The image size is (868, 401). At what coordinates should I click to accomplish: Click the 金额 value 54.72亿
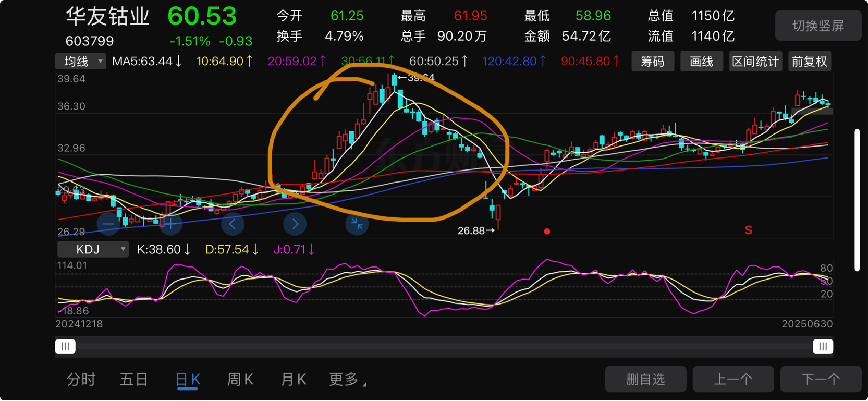tap(586, 36)
